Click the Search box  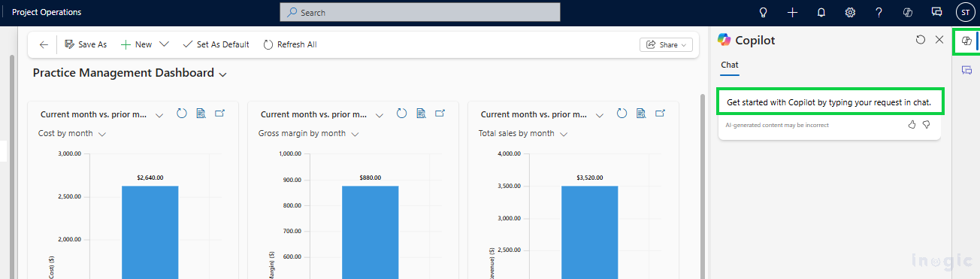click(420, 12)
